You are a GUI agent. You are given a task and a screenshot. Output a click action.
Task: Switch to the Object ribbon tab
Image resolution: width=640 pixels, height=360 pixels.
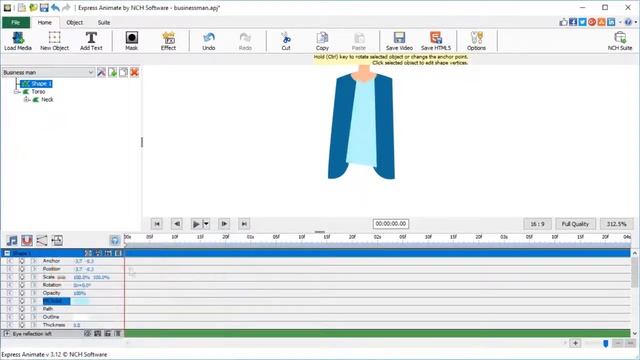pyautogui.click(x=75, y=22)
